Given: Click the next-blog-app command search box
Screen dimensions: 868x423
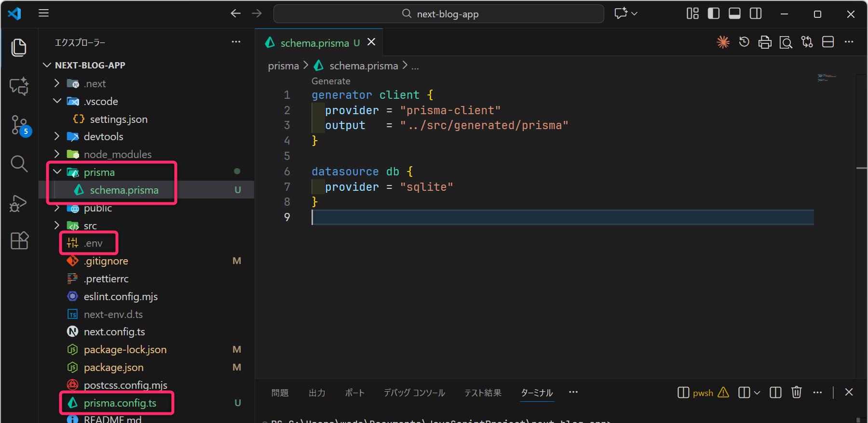Looking at the screenshot, I should point(438,14).
